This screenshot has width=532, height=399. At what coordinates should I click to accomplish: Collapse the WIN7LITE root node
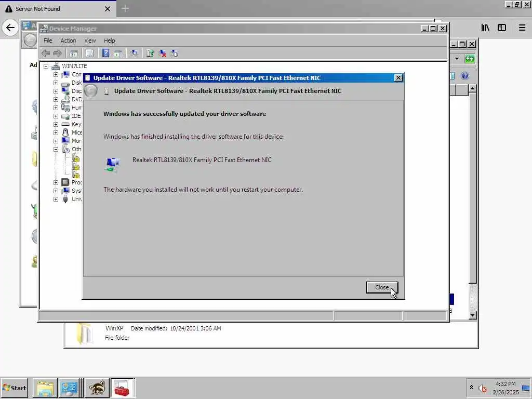(46, 66)
